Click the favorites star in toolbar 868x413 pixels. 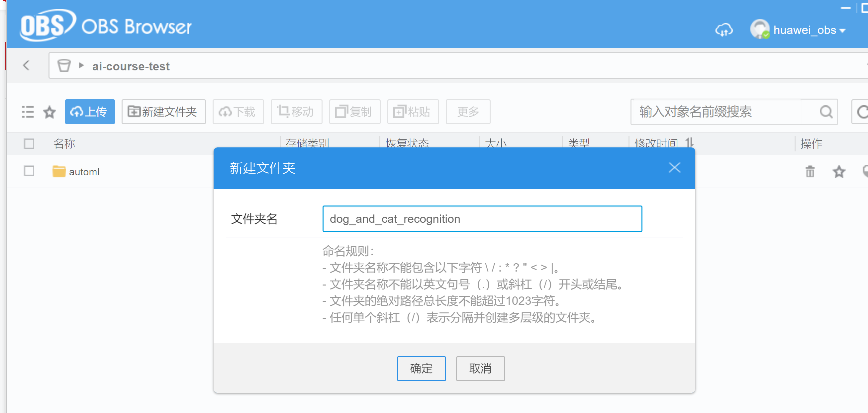(x=49, y=112)
